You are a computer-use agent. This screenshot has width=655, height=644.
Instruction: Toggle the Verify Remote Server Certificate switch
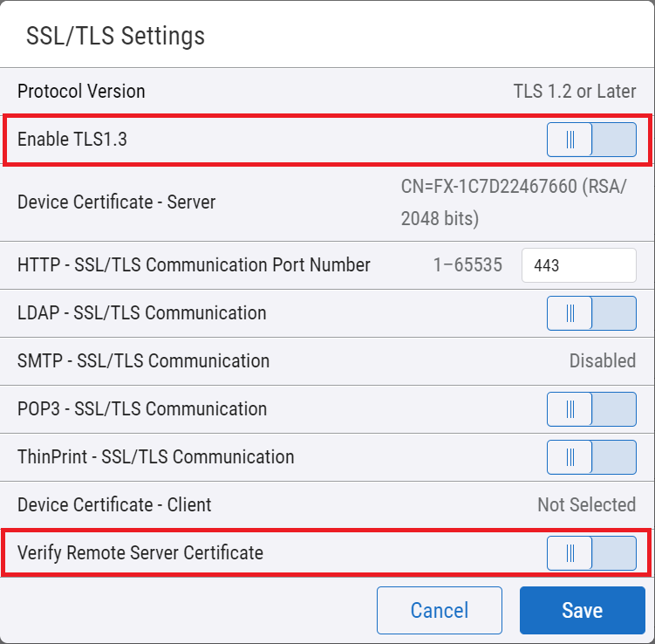point(591,552)
